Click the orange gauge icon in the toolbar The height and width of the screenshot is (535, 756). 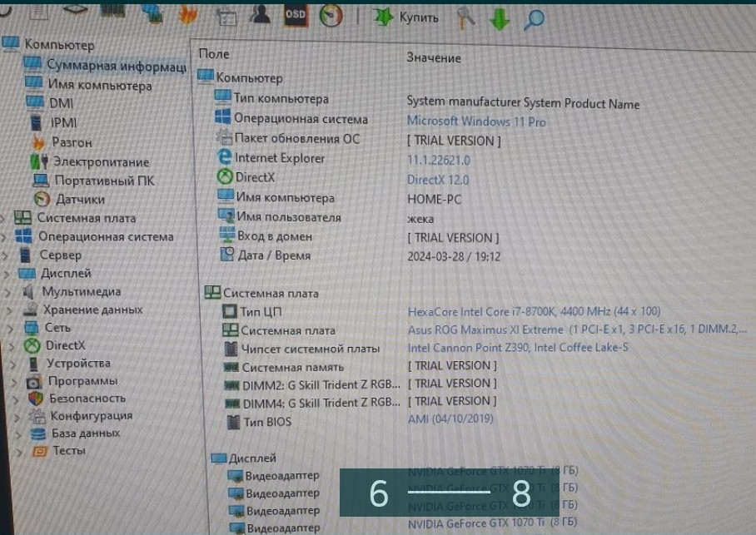(x=331, y=15)
